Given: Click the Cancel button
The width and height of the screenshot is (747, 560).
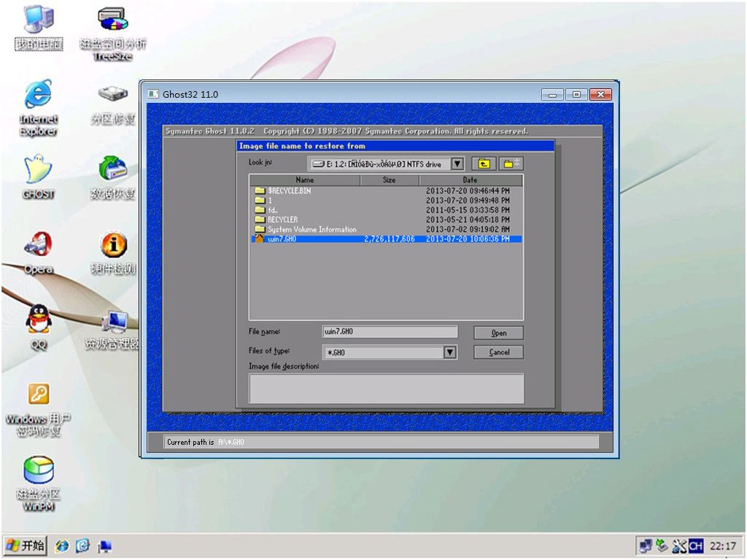Looking at the screenshot, I should point(499,352).
